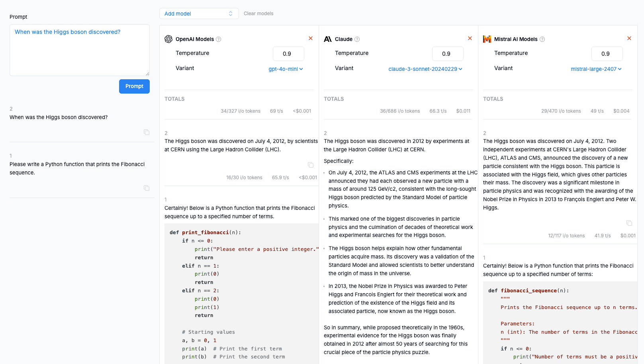644x364 pixels.
Task: Open the Mistral AI Models help question mark
Action: coord(542,39)
